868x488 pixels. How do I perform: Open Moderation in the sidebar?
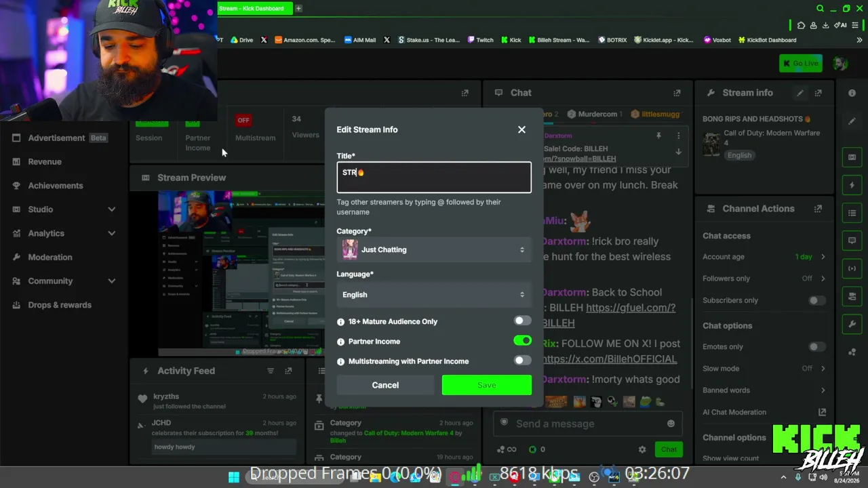tap(50, 257)
